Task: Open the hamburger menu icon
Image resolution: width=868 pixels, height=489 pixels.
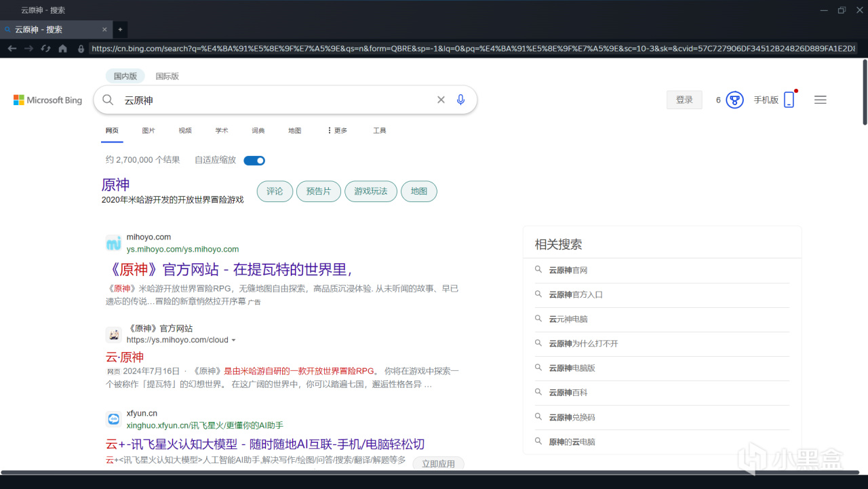Action: (x=821, y=100)
